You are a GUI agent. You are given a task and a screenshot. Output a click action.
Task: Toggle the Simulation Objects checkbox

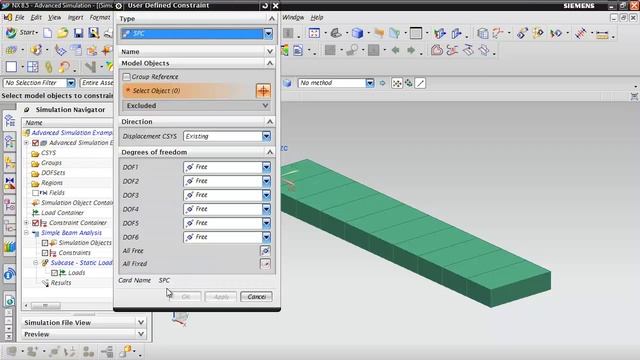[45, 243]
